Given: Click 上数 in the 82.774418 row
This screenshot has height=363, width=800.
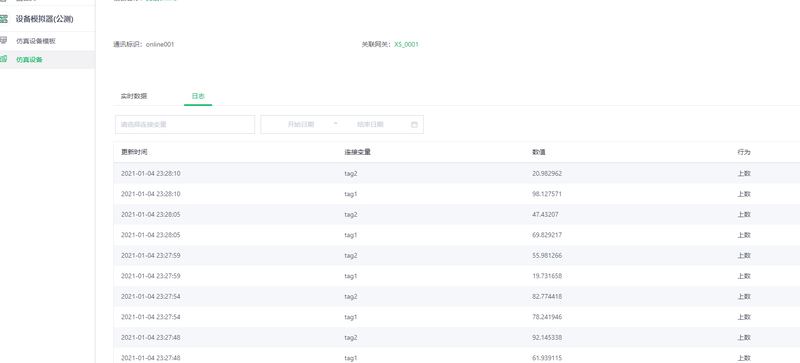Looking at the screenshot, I should pos(744,296).
